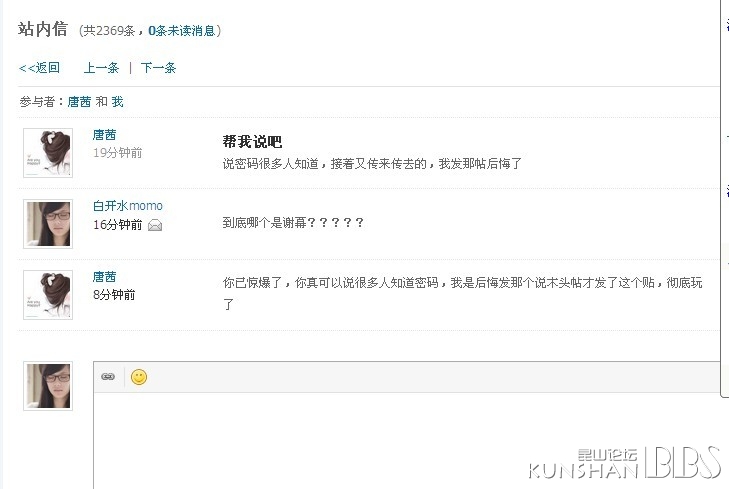729x489 pixels.
Task: Click 我 link in participants line
Action: click(x=118, y=102)
